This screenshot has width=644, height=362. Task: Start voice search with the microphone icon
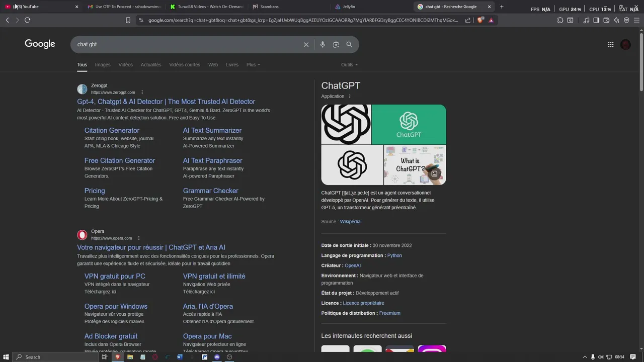[323, 45]
